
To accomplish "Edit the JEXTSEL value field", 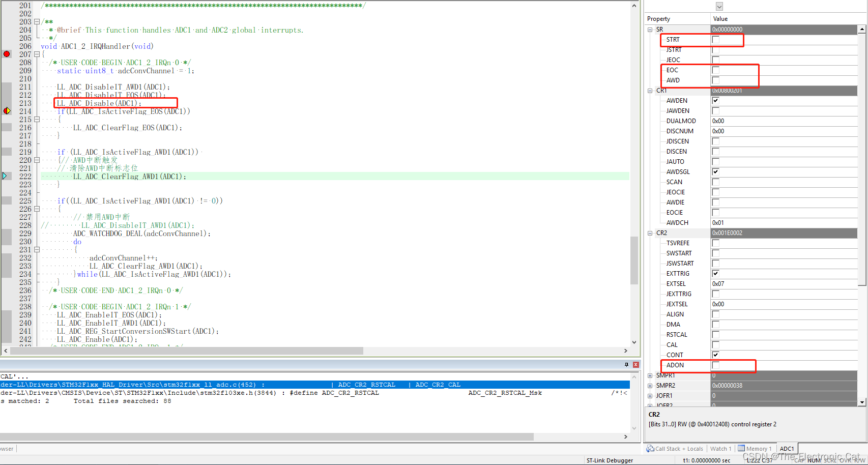I will [784, 304].
